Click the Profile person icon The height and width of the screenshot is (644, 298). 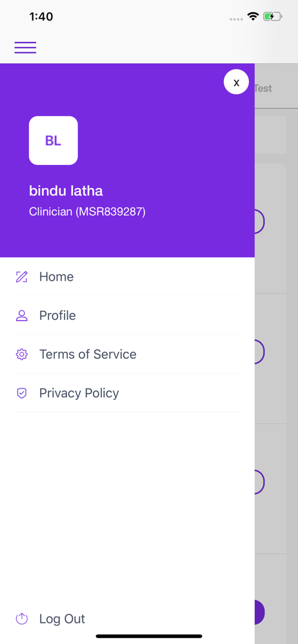(x=21, y=316)
